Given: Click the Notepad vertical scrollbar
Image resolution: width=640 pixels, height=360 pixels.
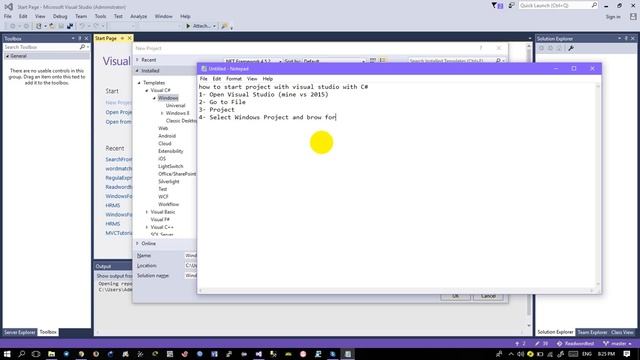Looking at the screenshot, I should click(598, 184).
